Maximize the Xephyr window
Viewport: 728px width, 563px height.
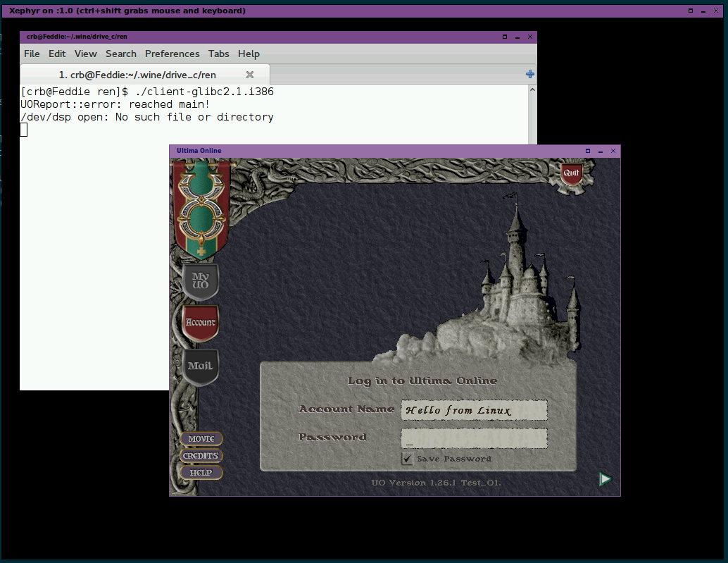click(691, 11)
